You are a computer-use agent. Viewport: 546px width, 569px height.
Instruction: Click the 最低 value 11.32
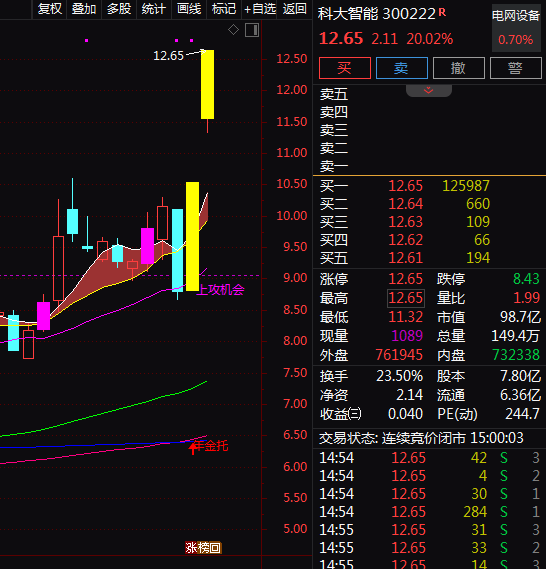tap(406, 317)
